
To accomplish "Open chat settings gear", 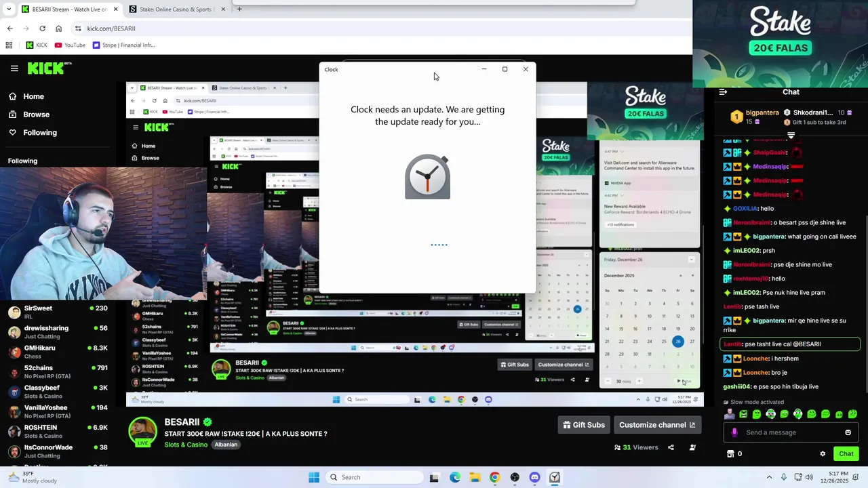I will click(823, 454).
